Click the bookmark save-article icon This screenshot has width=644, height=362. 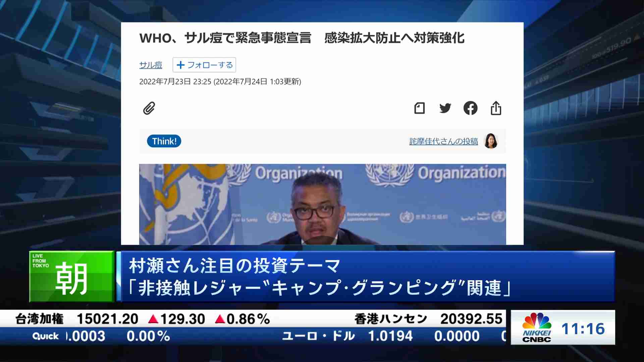coord(419,108)
